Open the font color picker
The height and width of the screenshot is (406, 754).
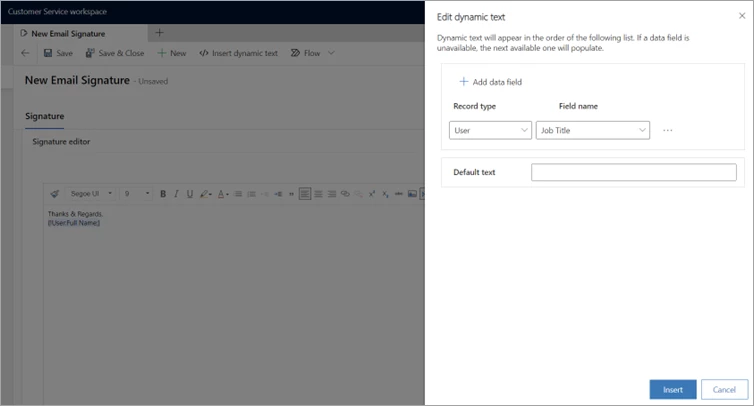pos(222,194)
